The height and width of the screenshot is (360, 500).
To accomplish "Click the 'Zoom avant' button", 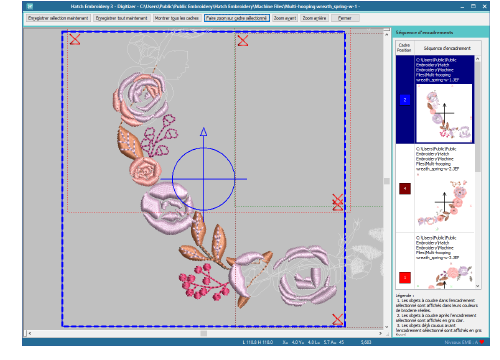I will pyautogui.click(x=285, y=18).
